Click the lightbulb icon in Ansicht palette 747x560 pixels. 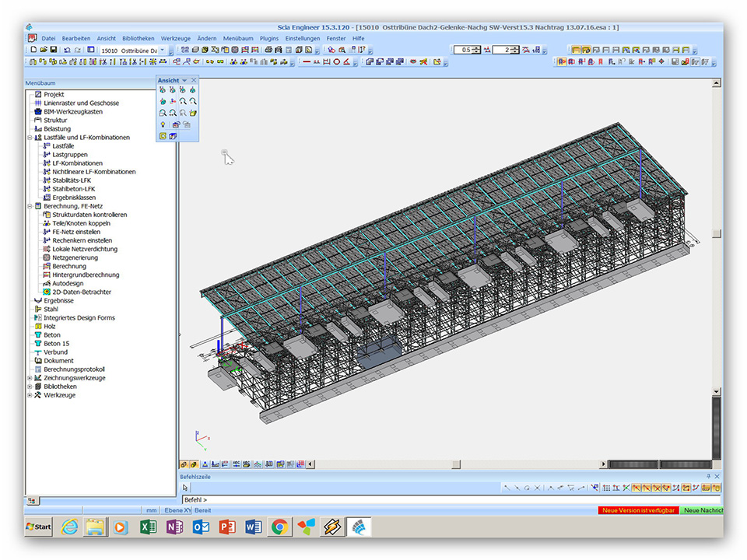(163, 124)
